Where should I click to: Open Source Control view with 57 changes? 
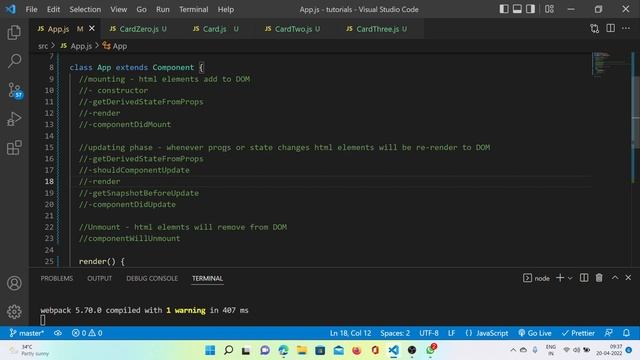click(x=15, y=90)
